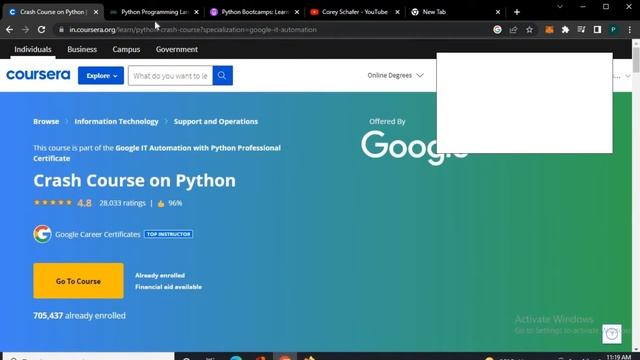Open Information Technology breadcrumb link
Screen dimensions: 640x360
[x=116, y=121]
